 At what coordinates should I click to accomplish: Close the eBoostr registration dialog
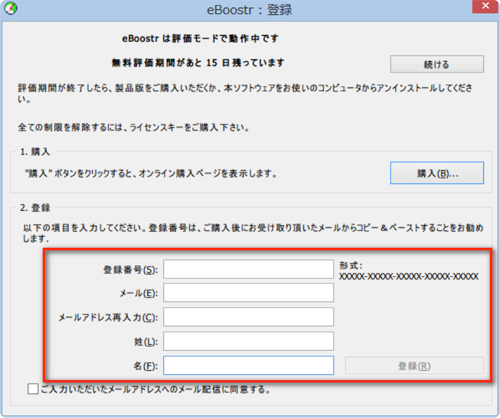[486, 6]
